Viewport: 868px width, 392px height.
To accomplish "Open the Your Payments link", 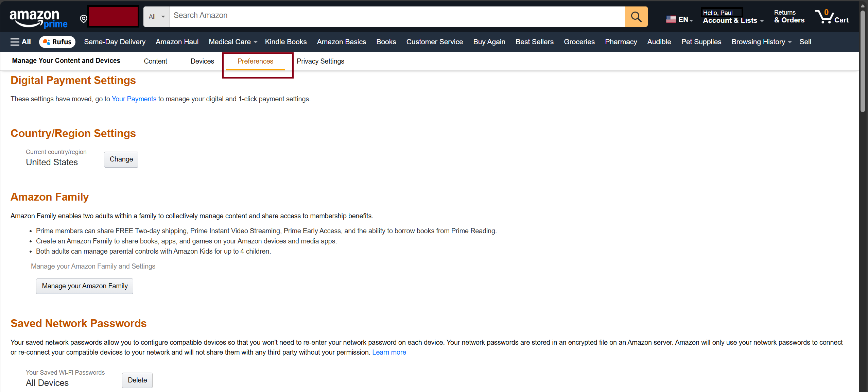I will pos(134,99).
